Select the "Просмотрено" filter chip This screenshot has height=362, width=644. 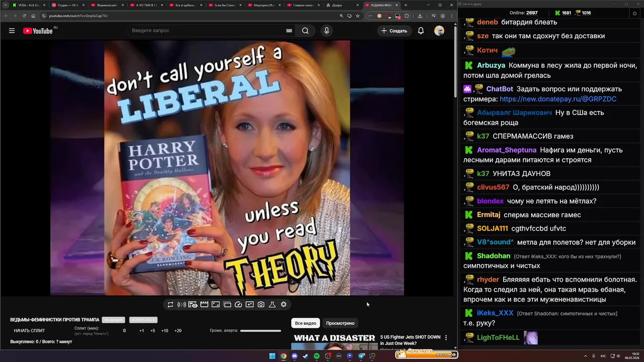[340, 323]
